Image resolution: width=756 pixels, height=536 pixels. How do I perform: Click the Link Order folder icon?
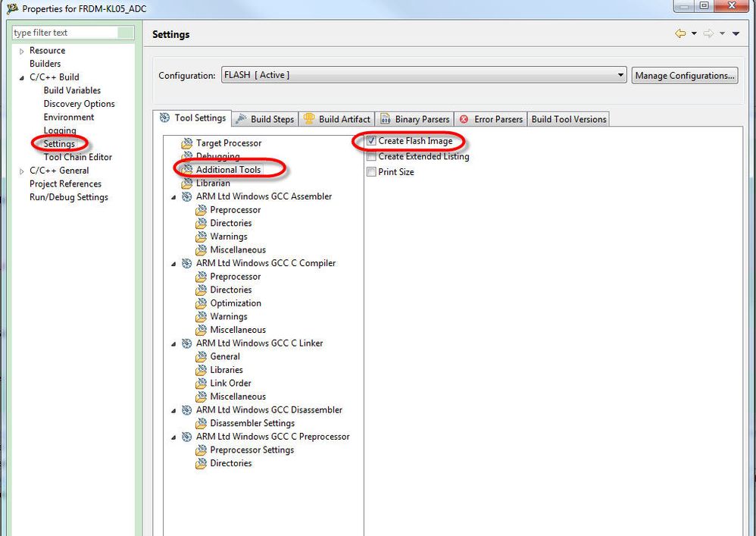pyautogui.click(x=201, y=383)
